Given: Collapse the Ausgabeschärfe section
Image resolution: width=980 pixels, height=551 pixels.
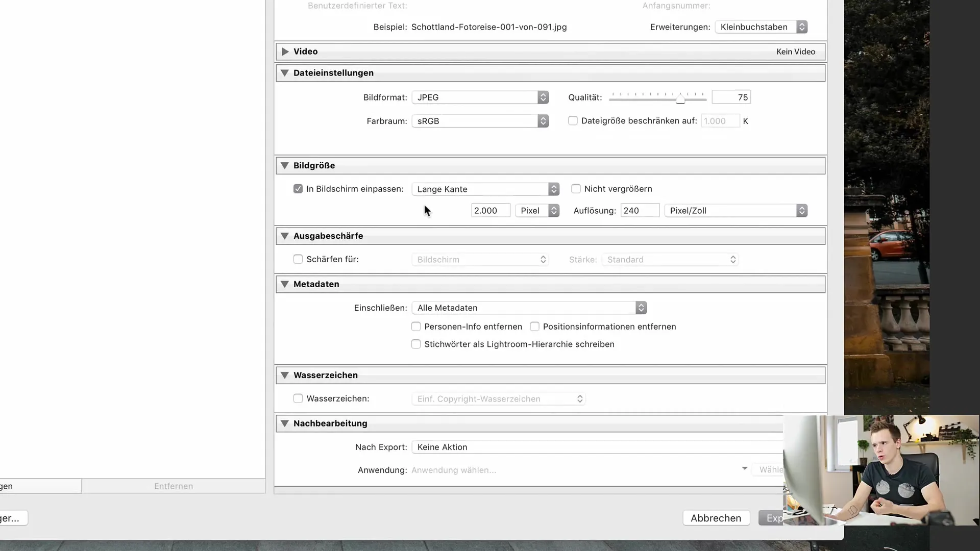Looking at the screenshot, I should [285, 236].
